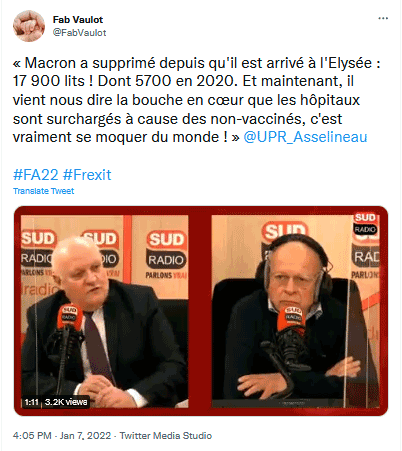Open the @FabVaulot handle link
The width and height of the screenshot is (402, 451).
(x=79, y=33)
